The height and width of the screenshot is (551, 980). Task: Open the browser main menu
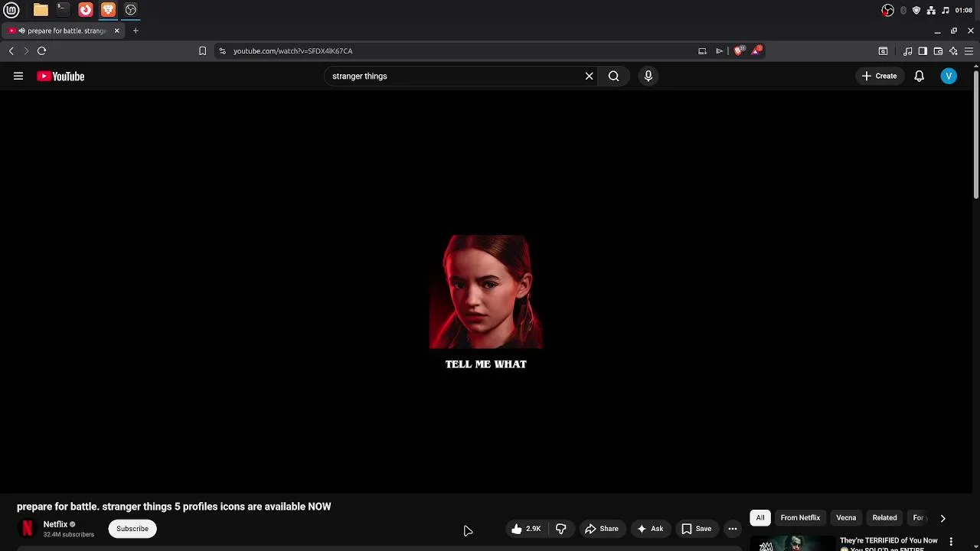[969, 51]
